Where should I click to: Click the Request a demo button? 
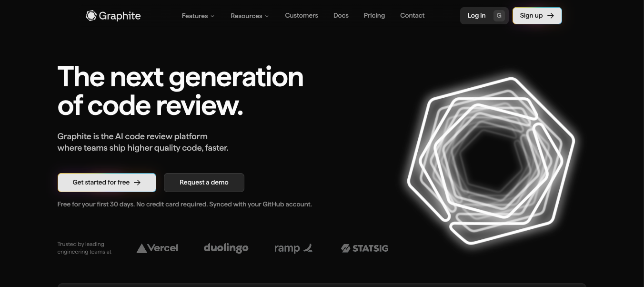click(204, 182)
